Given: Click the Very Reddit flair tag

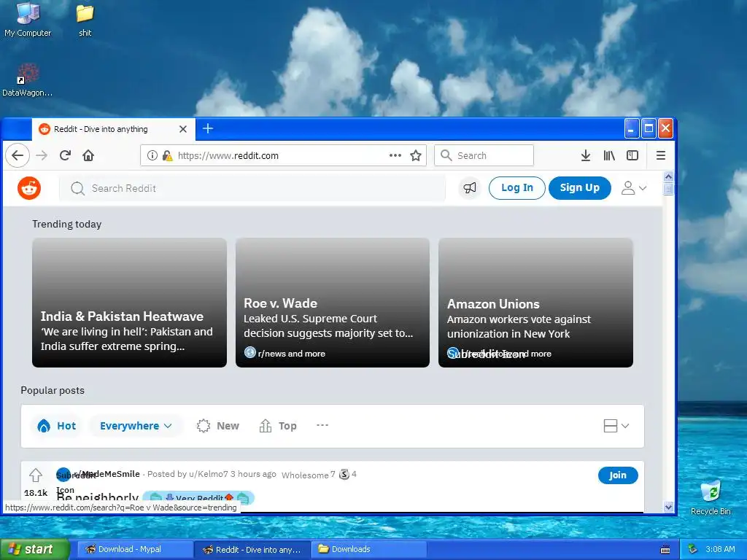Looking at the screenshot, I should pos(198,498).
